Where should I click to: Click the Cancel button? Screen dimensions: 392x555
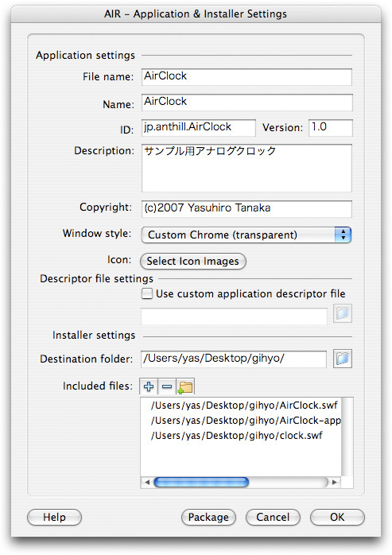tap(273, 517)
